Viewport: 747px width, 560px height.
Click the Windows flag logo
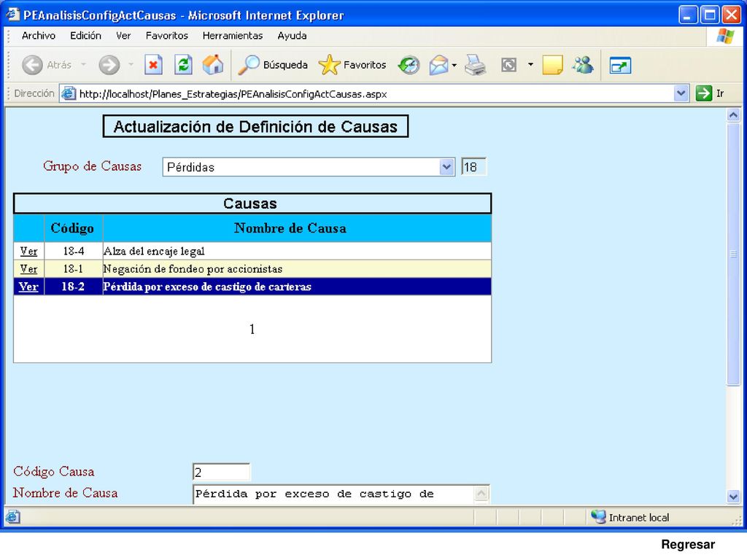[x=725, y=36]
